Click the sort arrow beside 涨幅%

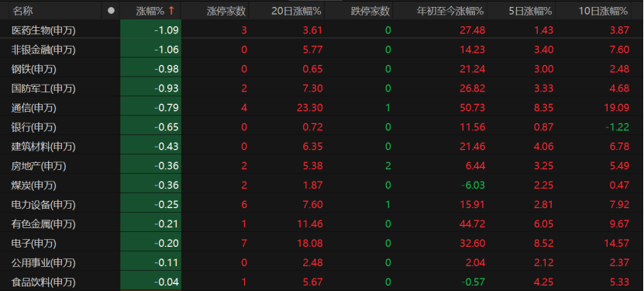[171, 11]
